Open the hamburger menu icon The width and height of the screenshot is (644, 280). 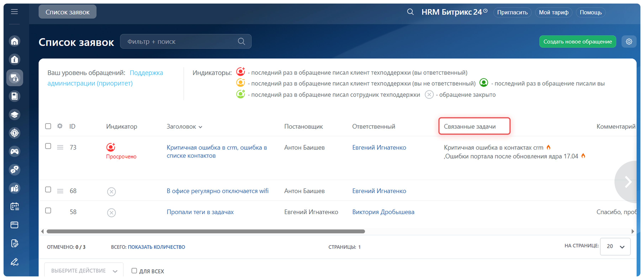[15, 12]
